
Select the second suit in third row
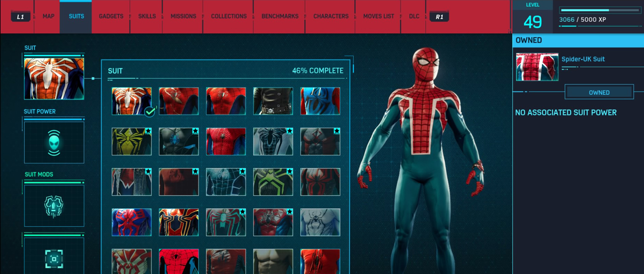click(179, 181)
